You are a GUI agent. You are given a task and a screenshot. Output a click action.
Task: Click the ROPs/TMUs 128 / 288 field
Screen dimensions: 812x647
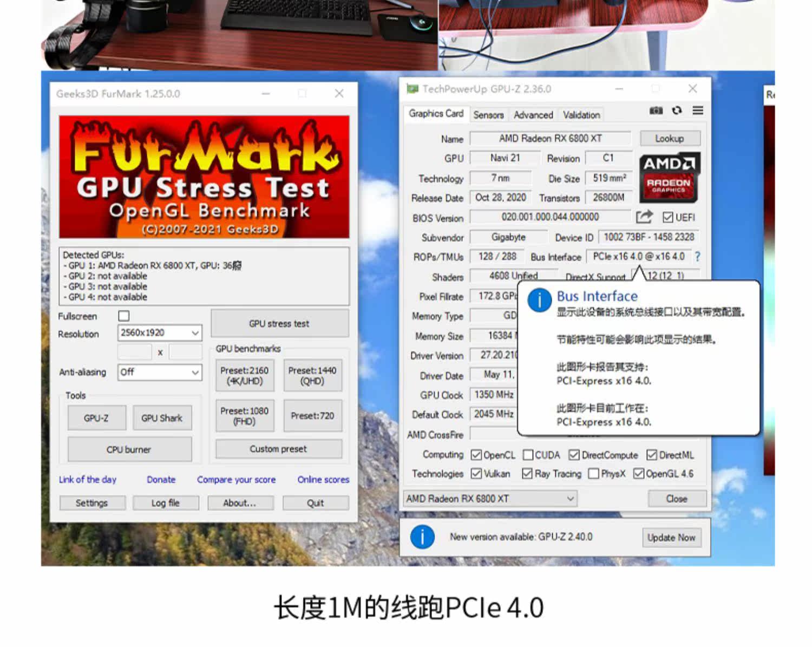[497, 257]
